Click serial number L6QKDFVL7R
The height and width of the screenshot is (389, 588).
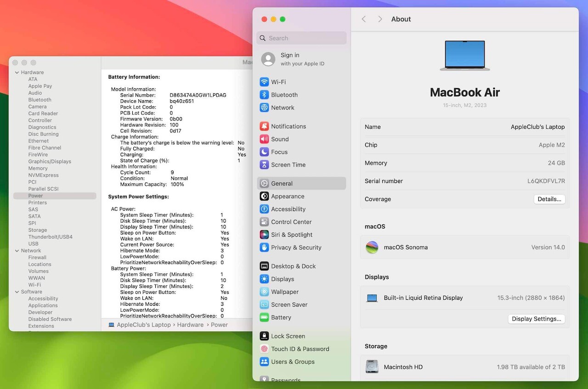546,181
